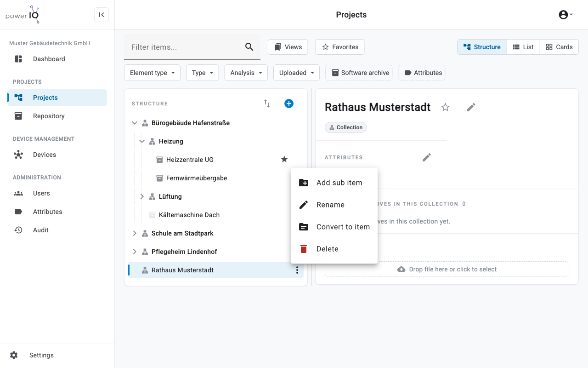Viewport: 588px width, 368px height.
Task: Click the Settings gear icon
Action: 14,355
